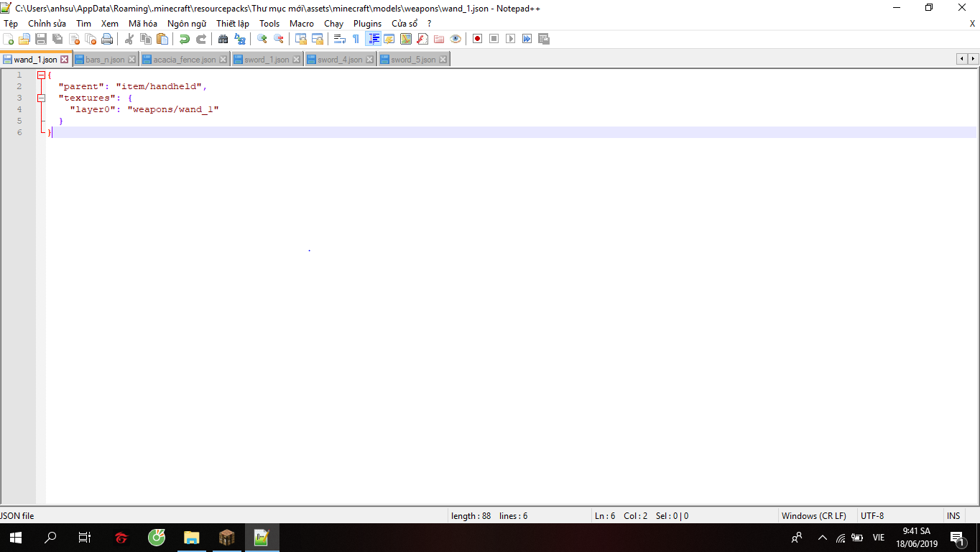The height and width of the screenshot is (552, 980).
Task: Toggle the indent guide button
Action: 374,39
